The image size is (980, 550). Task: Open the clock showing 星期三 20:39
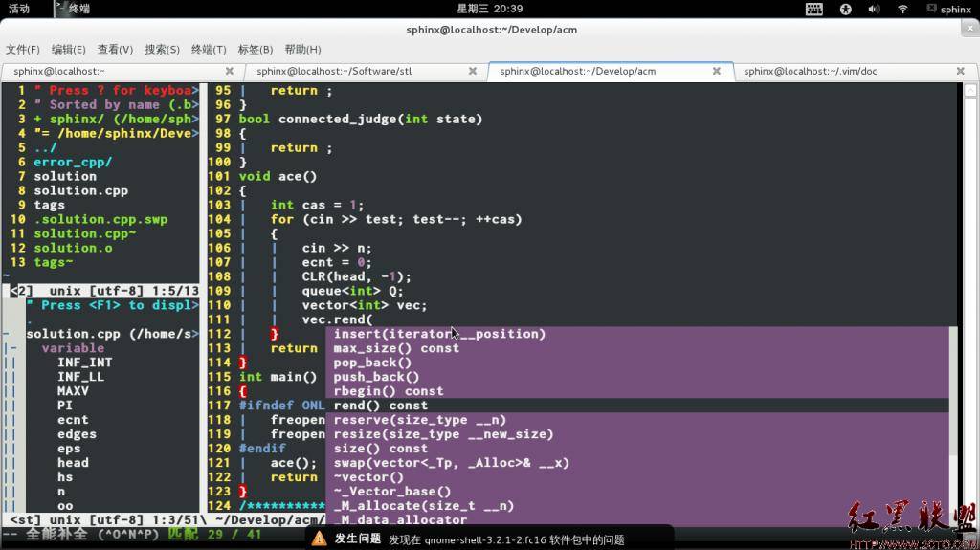(489, 9)
